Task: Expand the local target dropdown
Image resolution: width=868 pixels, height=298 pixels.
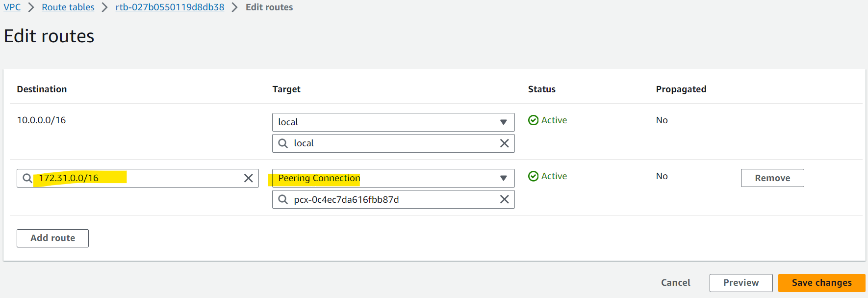Action: pos(393,122)
